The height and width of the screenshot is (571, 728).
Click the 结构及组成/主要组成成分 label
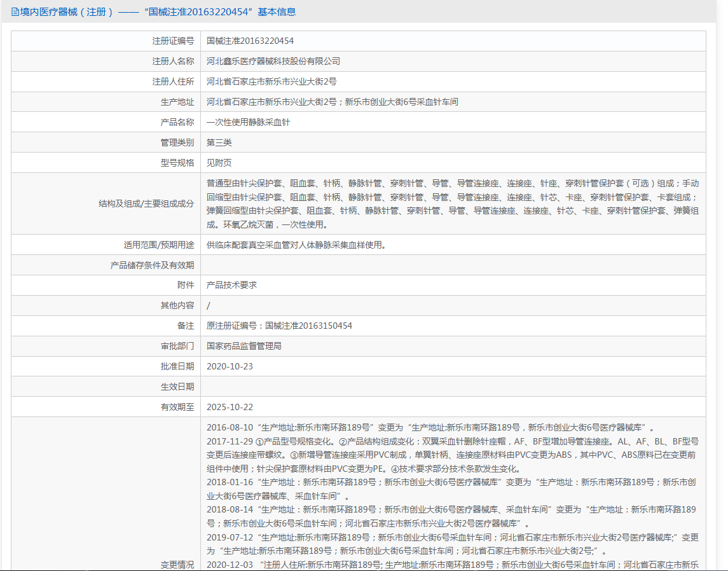coord(146,204)
